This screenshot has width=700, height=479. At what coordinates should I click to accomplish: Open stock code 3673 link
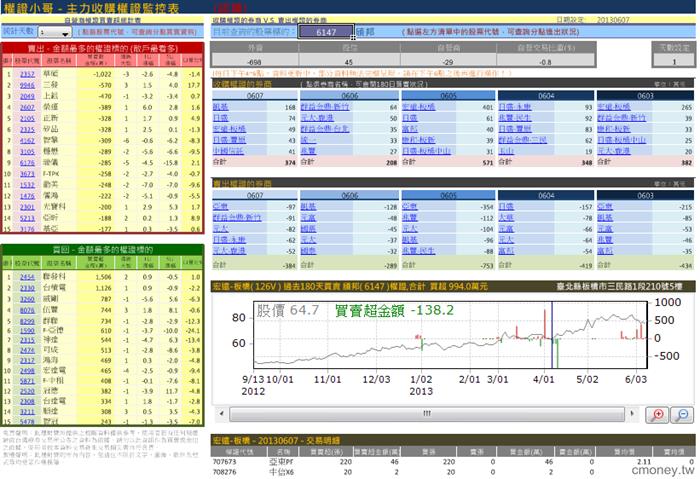pos(27,174)
